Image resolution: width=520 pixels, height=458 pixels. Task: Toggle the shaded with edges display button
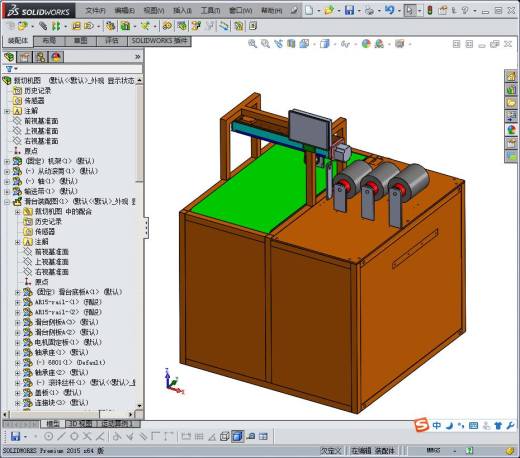[237, 436]
